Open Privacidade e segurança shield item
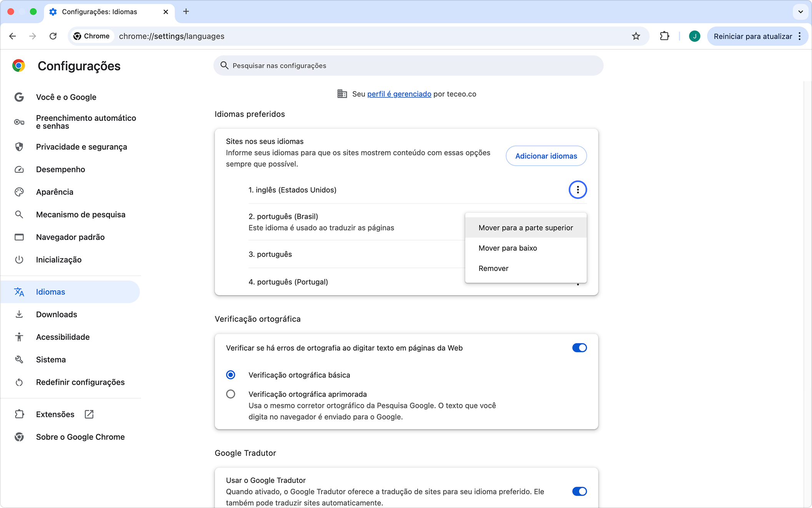 coord(81,147)
